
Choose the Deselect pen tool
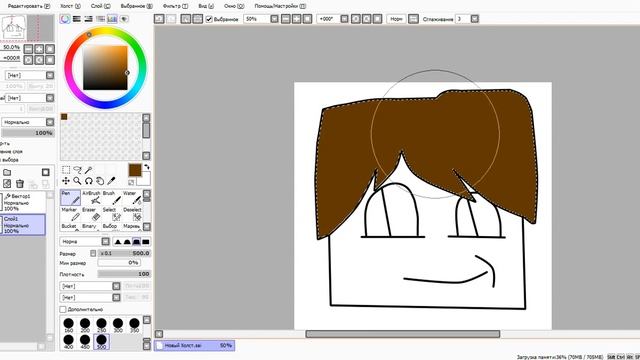tap(131, 214)
